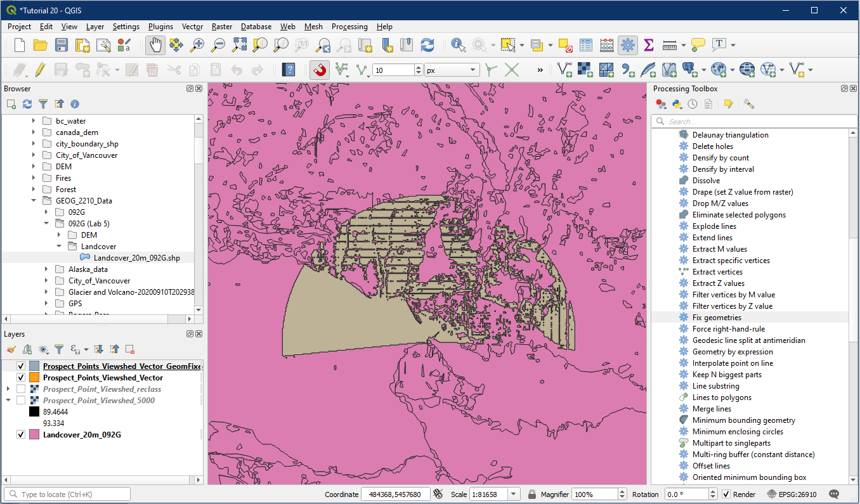Click the EPSG:26910 CRS button
860x504 pixels.
point(790,494)
